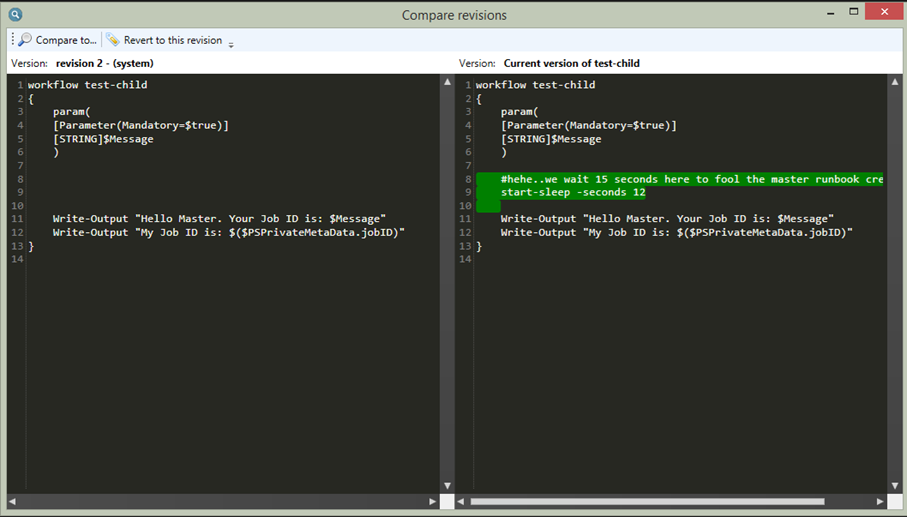Click '[STRING]$Message' in right pane

tap(551, 139)
